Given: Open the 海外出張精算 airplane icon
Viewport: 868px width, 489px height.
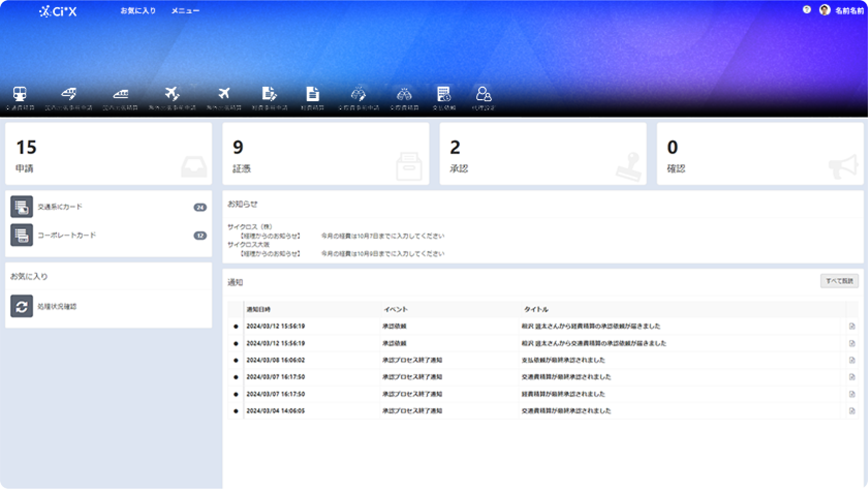Looking at the screenshot, I should pos(223,95).
